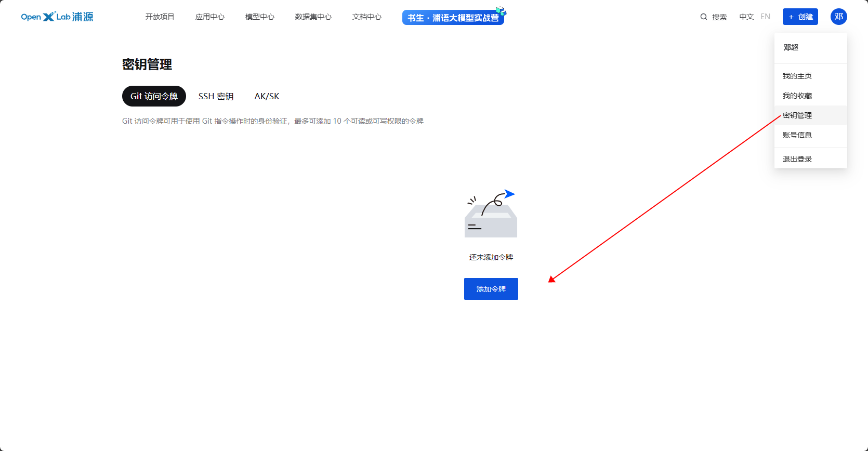The width and height of the screenshot is (868, 451).
Task: Click the Git 访问令牌 description text
Action: (x=273, y=121)
